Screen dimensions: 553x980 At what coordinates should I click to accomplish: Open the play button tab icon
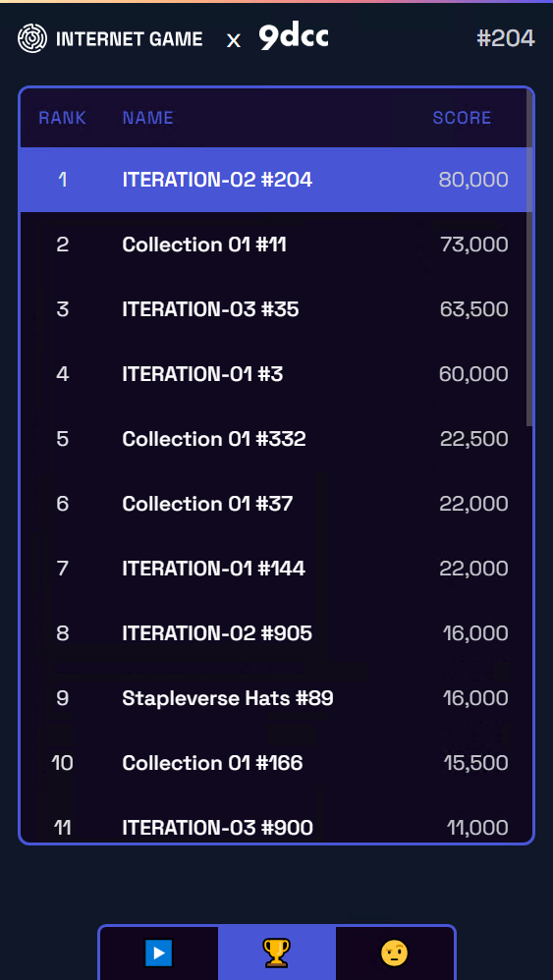pos(159,953)
